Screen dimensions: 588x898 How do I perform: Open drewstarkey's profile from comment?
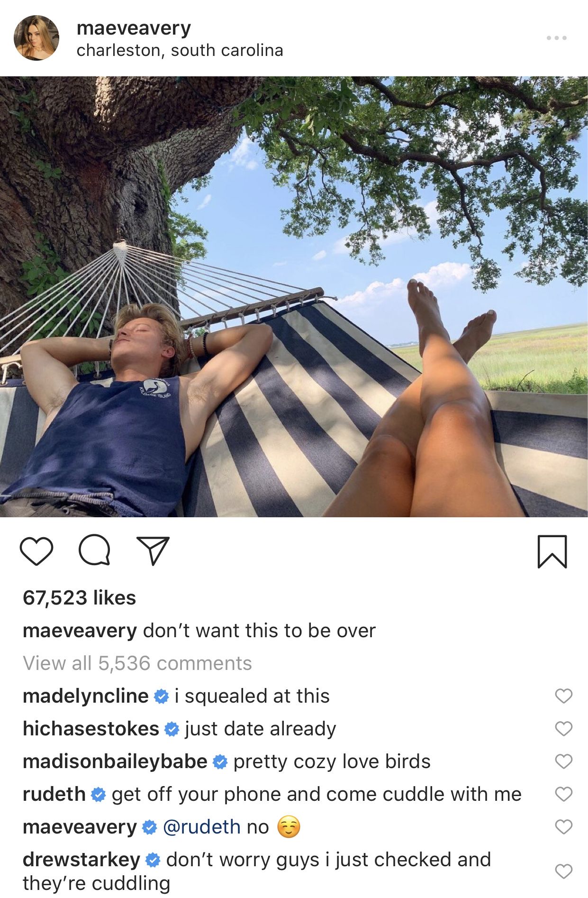click(x=81, y=860)
